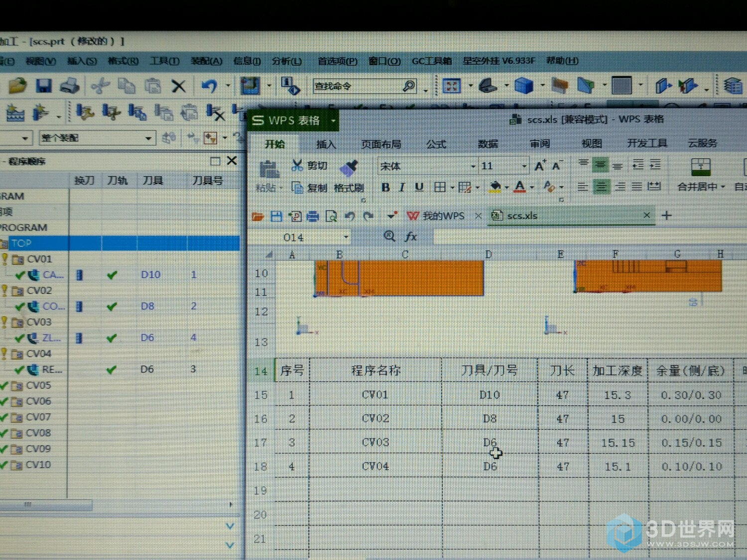
Task: Click the delete X icon in NX toolbar
Action: point(178,87)
